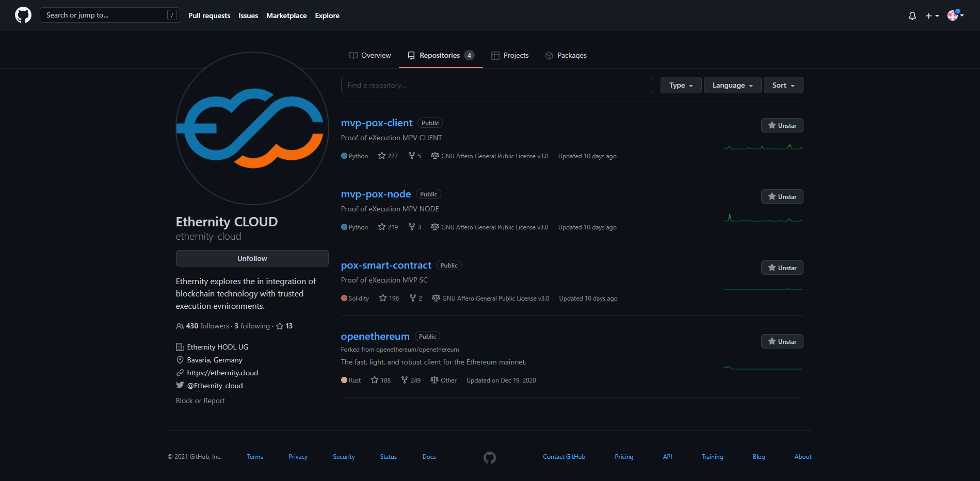Switch to the Packages tab
This screenshot has width=980, height=481.
coord(566,55)
